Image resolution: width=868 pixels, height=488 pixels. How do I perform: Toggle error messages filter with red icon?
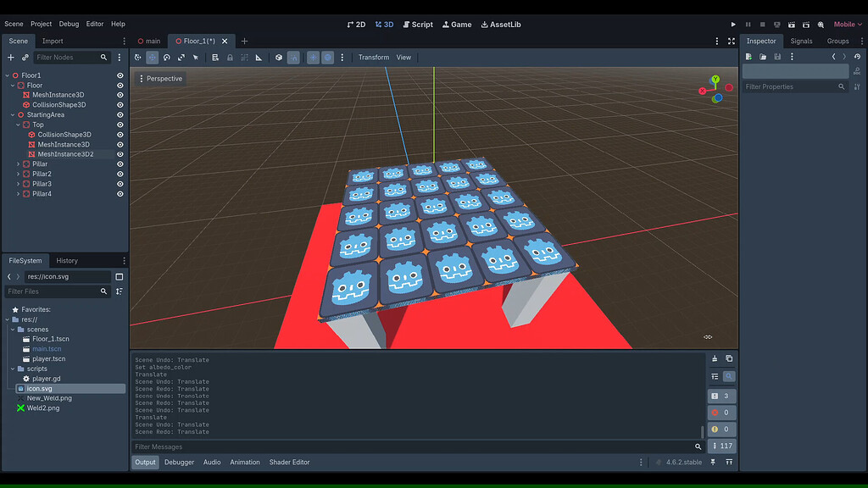tap(721, 413)
